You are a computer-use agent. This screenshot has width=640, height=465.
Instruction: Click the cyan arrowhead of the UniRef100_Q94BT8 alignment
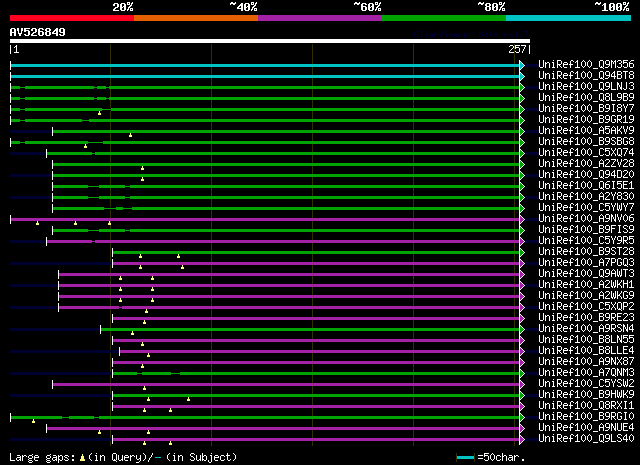pos(522,76)
